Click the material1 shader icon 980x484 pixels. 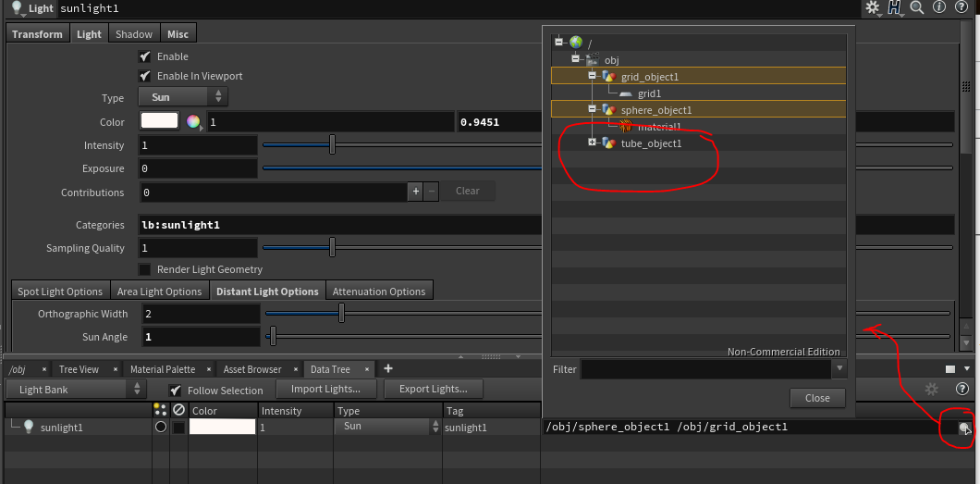click(x=626, y=127)
